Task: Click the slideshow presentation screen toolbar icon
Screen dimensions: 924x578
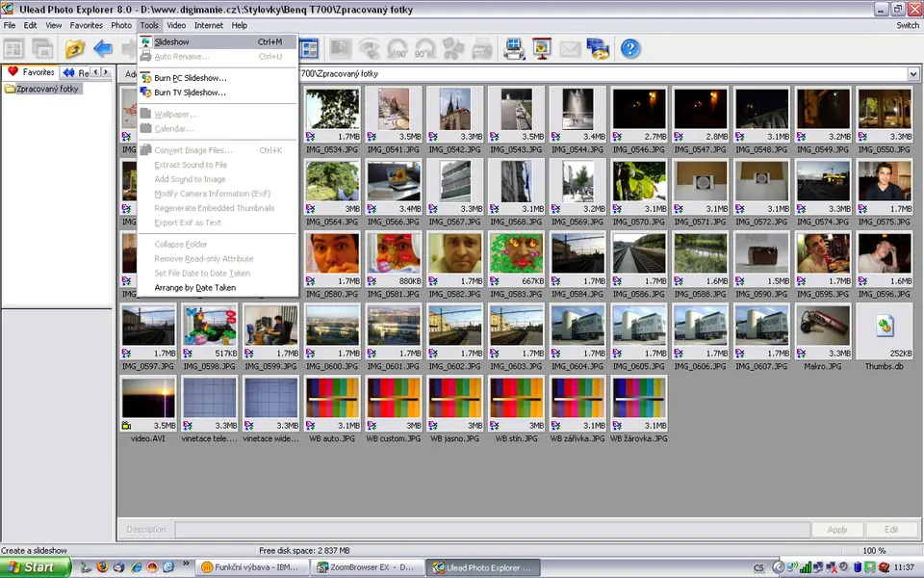Action: pos(542,48)
